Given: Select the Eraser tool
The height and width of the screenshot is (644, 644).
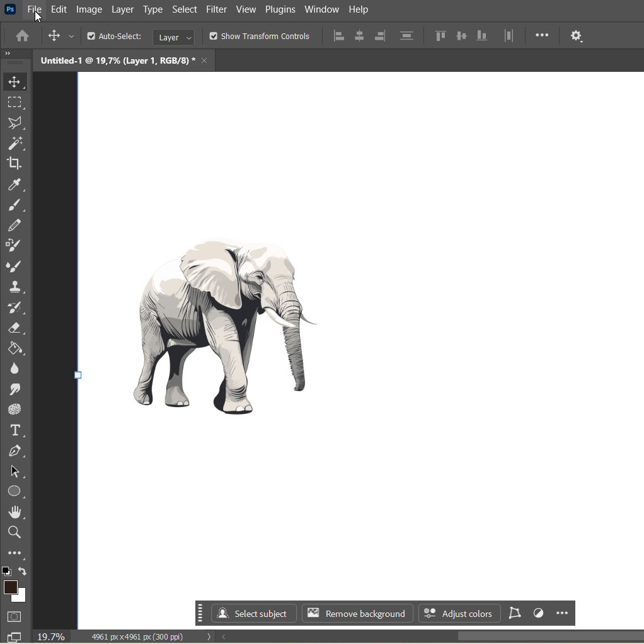Looking at the screenshot, I should tap(14, 328).
